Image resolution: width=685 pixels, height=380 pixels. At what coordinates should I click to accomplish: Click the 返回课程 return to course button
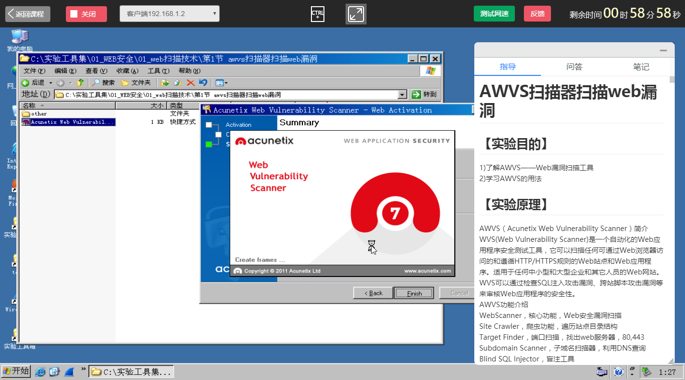tap(28, 14)
